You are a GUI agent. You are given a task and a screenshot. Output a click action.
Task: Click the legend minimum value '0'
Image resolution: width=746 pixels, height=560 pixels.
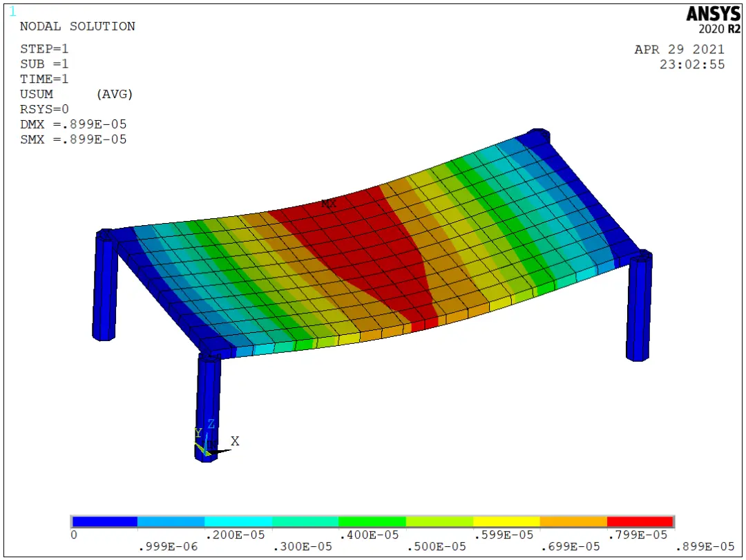tap(74, 534)
